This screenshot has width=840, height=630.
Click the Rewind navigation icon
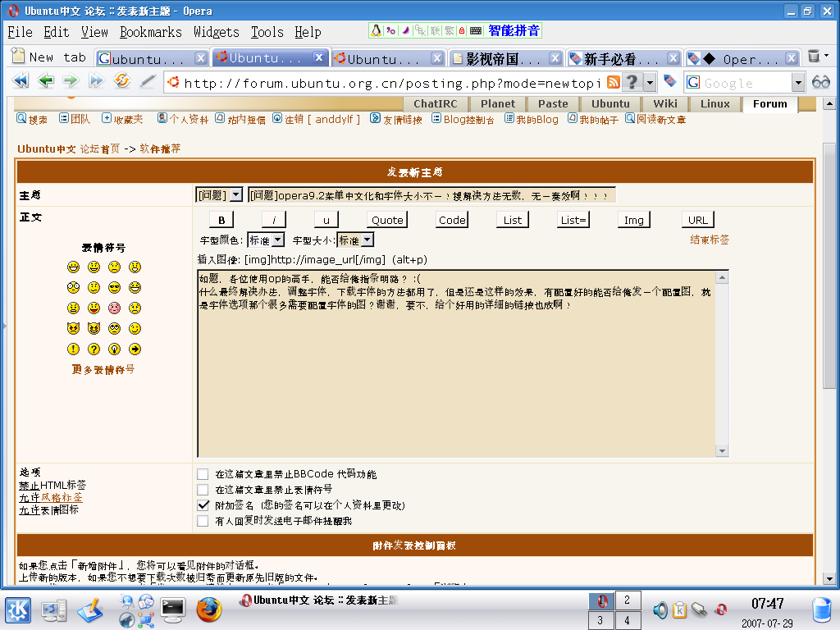pos(21,81)
